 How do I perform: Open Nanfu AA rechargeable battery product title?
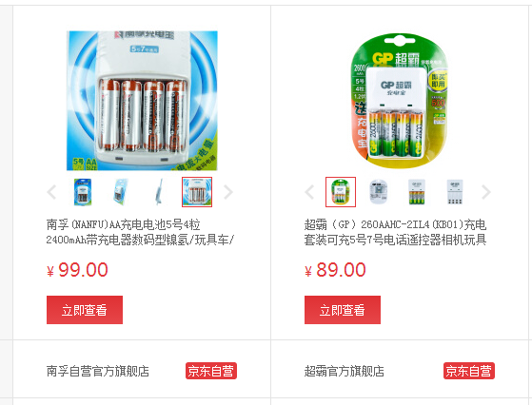point(140,232)
